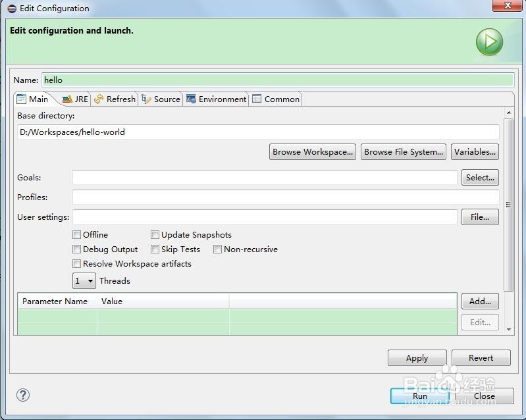The height and width of the screenshot is (420, 526).
Task: Click into the Profiles input field
Action: point(286,197)
